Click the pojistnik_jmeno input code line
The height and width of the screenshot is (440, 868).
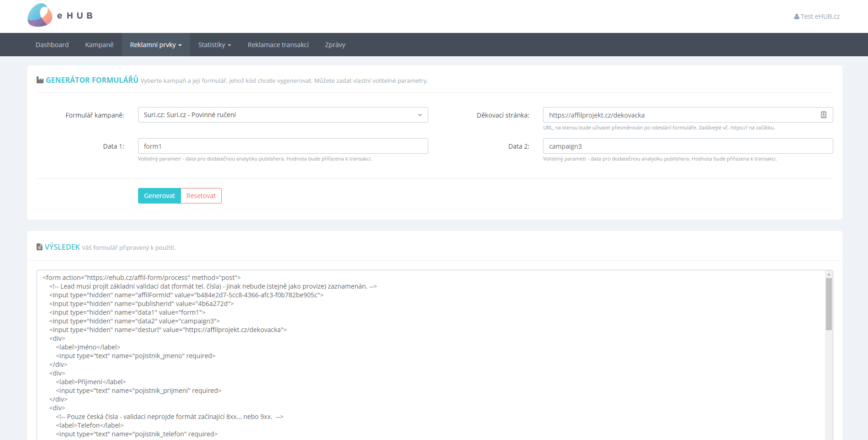point(136,356)
